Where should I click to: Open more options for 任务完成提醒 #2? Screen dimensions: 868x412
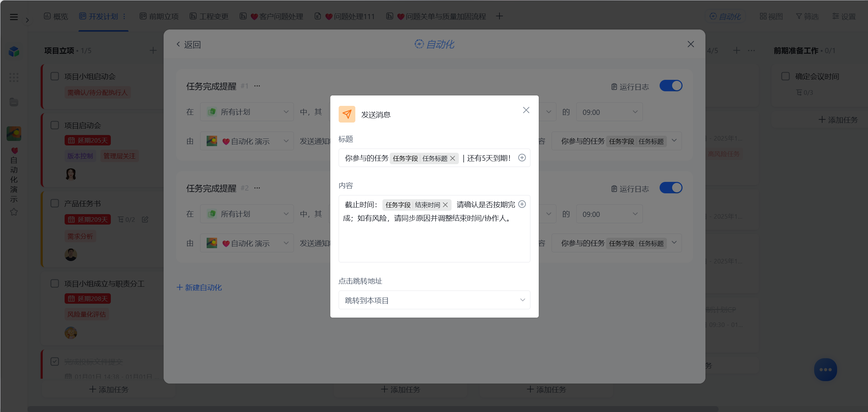(x=257, y=188)
